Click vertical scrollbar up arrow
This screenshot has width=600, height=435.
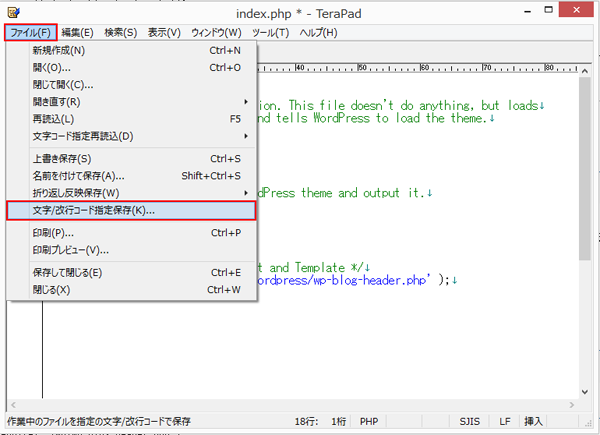click(x=585, y=71)
